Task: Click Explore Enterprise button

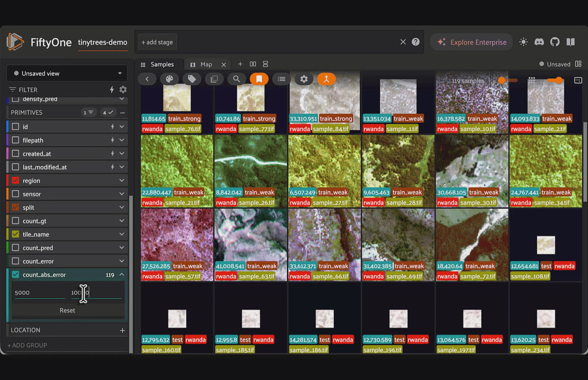Action: coord(471,42)
